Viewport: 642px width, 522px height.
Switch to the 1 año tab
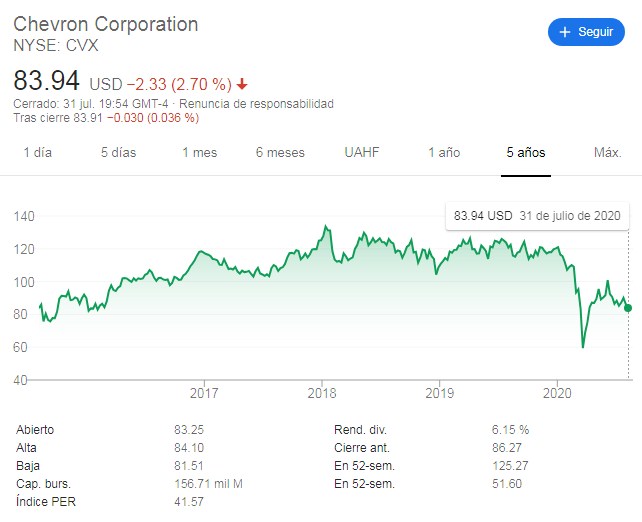(444, 153)
